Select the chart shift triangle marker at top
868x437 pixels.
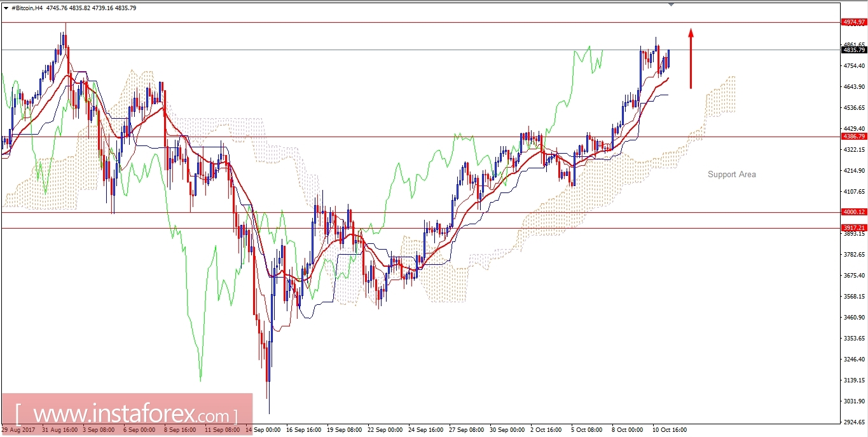click(670, 4)
